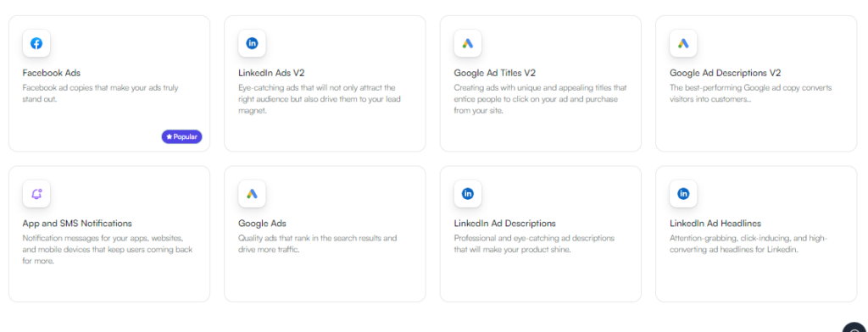
Task: Click the Google Ads icon on Google Ad Descriptions V2
Action: pos(683,43)
